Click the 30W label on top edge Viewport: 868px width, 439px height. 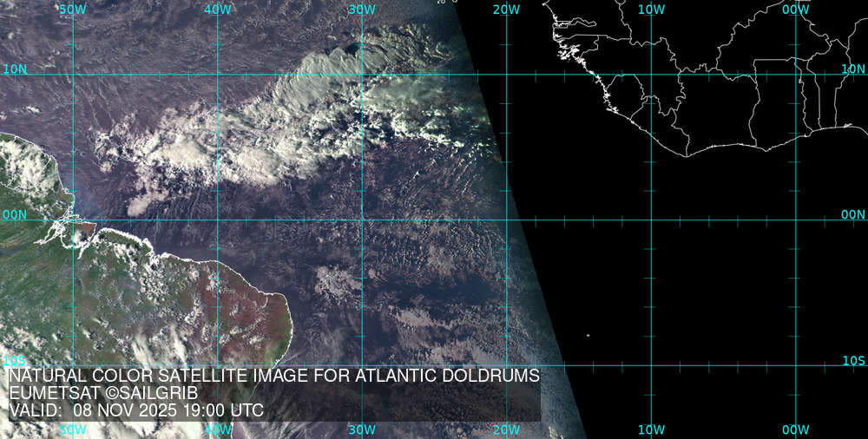tap(362, 10)
